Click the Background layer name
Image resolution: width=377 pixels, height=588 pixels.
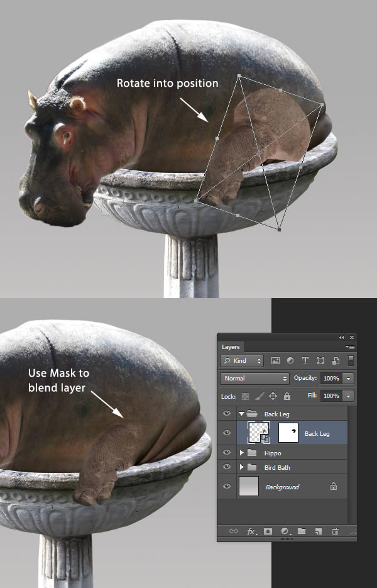click(x=282, y=487)
